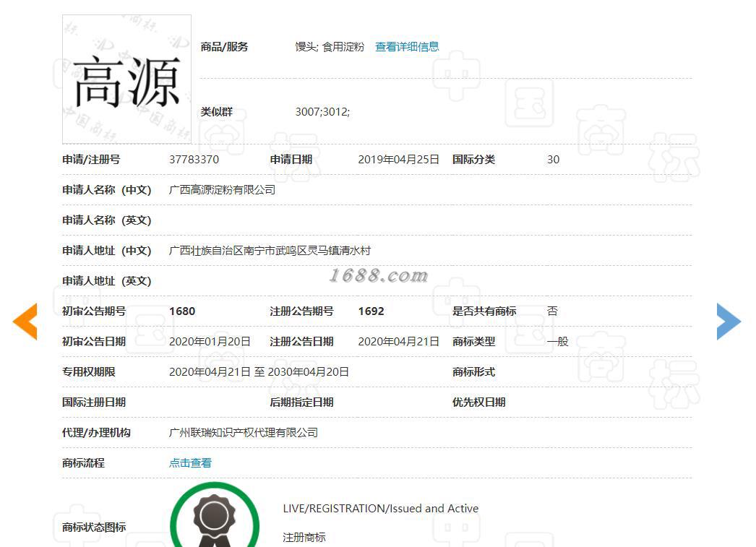Click the 申请人名称 (英文) label
The image size is (756, 547).
tap(106, 220)
